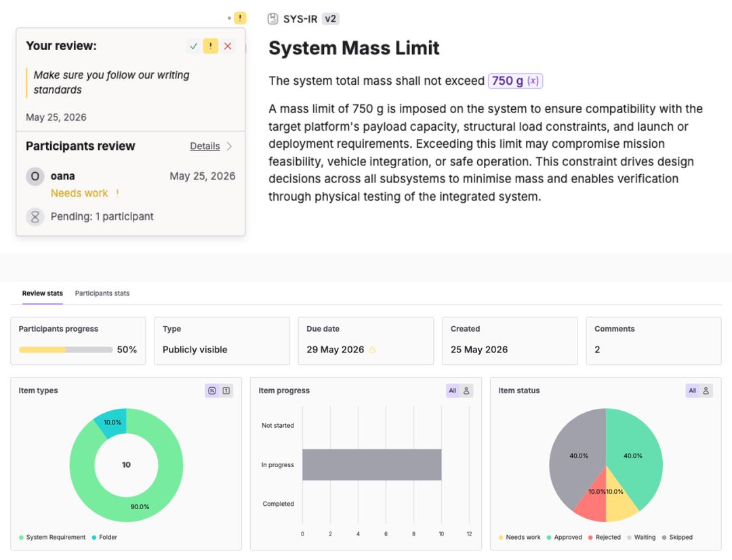Click the 29 May 2026 due date
The height and width of the screenshot is (560, 732).
(x=335, y=349)
